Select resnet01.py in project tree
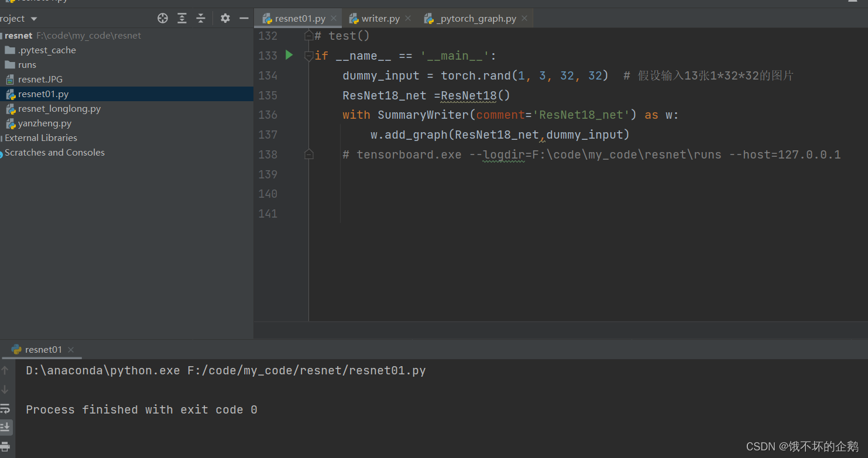 click(x=126, y=94)
